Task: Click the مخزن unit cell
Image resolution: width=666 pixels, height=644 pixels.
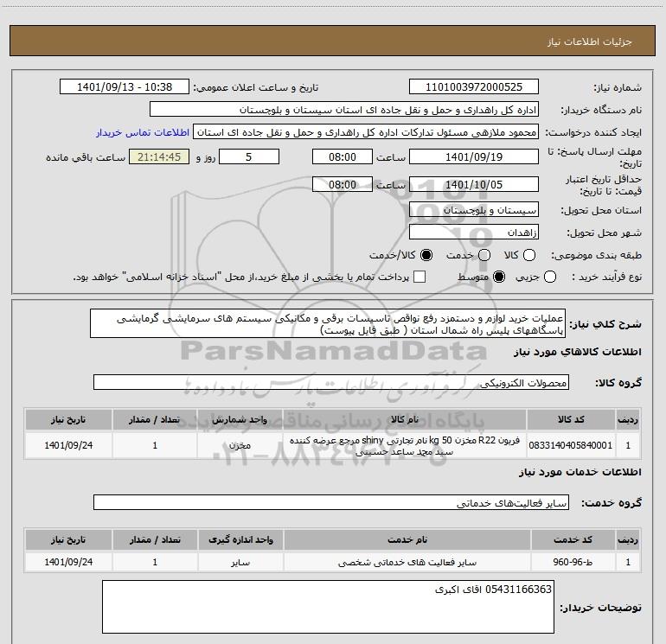Action: (240, 445)
